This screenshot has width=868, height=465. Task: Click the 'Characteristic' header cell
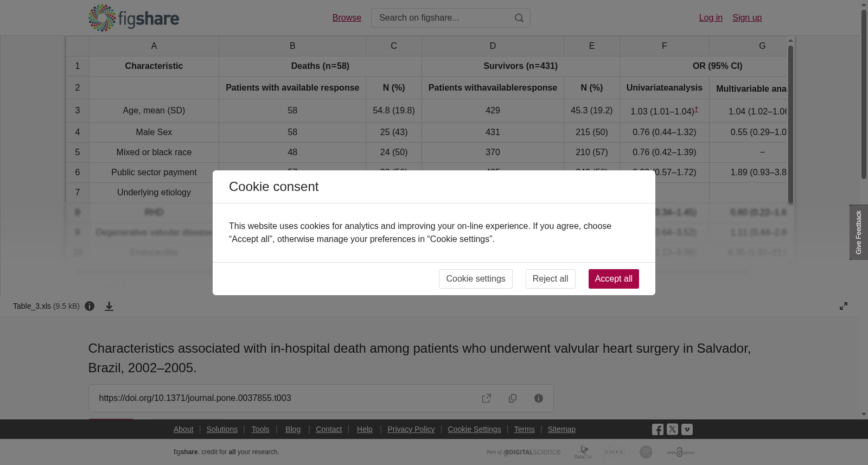tap(154, 66)
